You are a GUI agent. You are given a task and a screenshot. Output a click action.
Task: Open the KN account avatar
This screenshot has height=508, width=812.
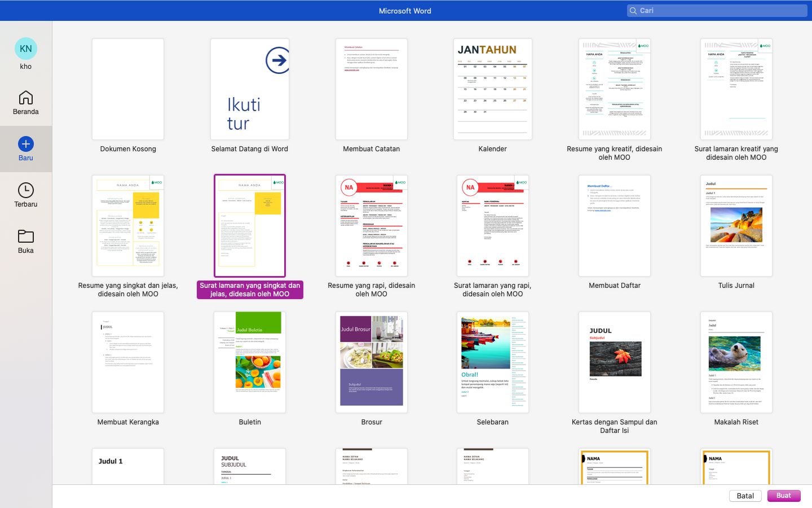click(x=26, y=49)
